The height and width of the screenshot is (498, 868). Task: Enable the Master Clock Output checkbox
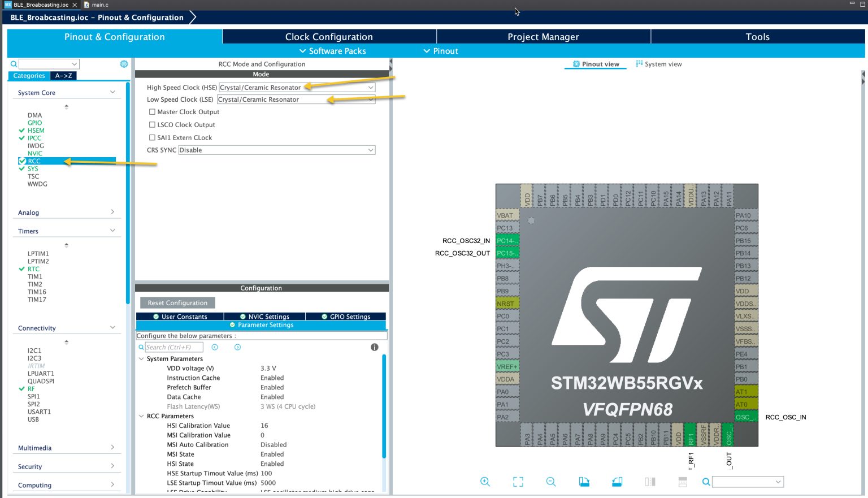(x=152, y=112)
